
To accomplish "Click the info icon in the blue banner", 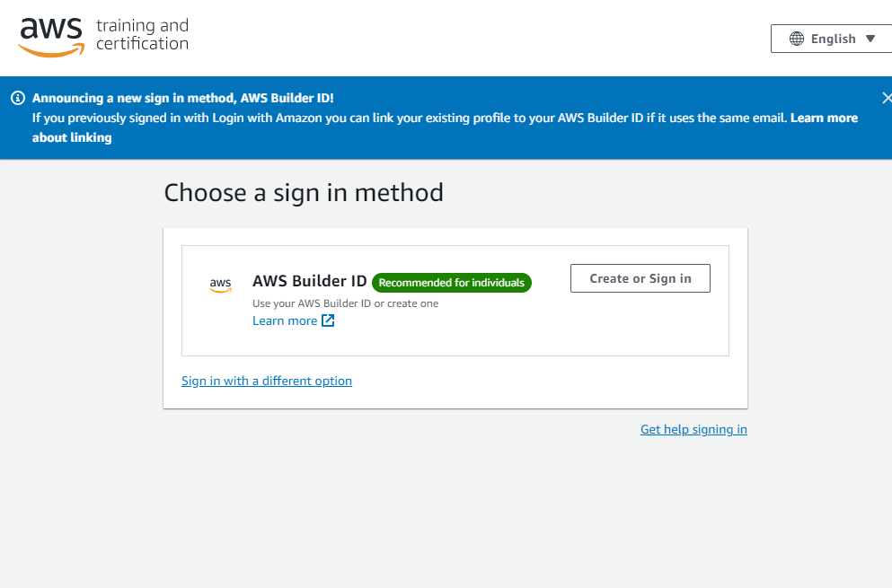I will [x=18, y=98].
